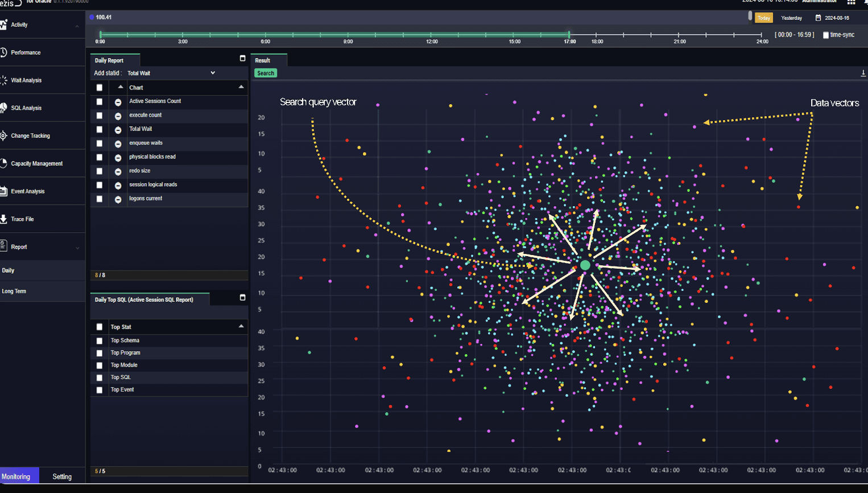This screenshot has height=493, width=868.
Task: Open the Event Analysis icon
Action: click(3, 191)
